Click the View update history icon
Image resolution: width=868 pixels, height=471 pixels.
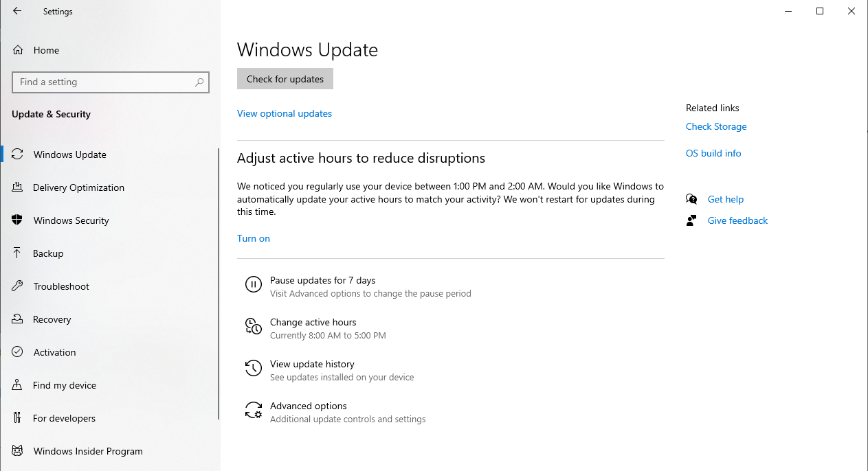(x=254, y=369)
